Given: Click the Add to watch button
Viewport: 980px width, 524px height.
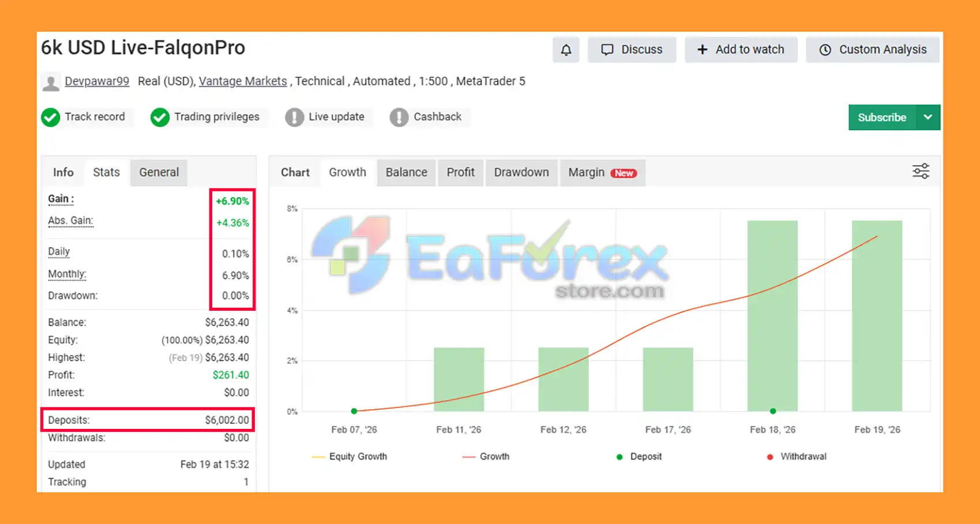Looking at the screenshot, I should (x=741, y=50).
